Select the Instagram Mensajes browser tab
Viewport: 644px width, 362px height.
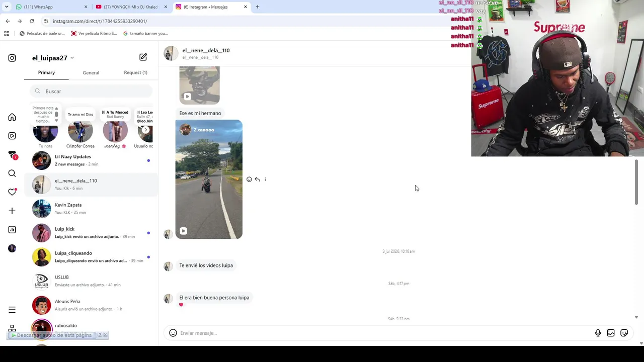point(211,7)
